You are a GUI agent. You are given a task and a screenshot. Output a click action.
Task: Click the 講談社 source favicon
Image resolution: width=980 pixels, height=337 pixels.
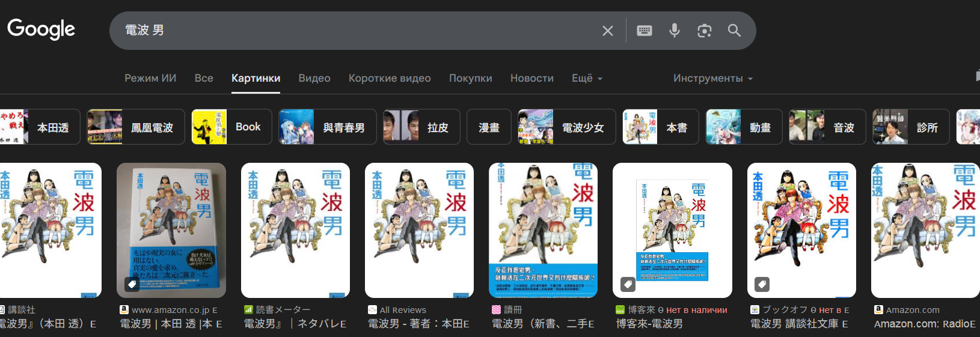click(x=2, y=310)
